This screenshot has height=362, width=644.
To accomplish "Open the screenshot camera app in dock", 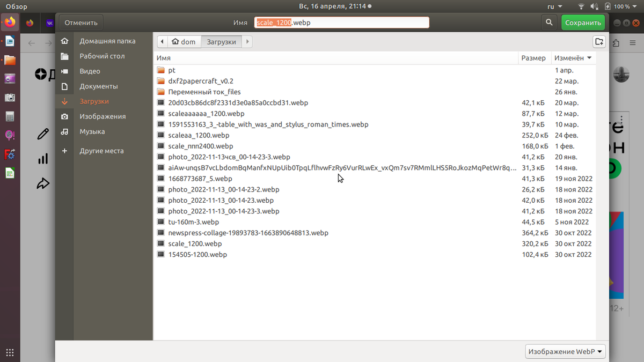I will [10, 98].
